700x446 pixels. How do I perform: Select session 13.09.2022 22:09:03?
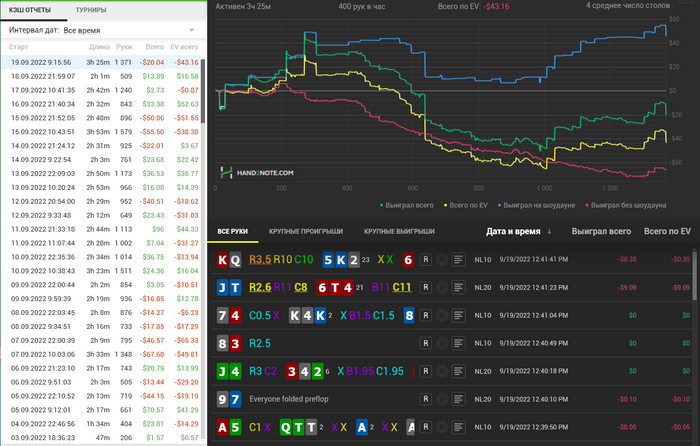coord(102,174)
